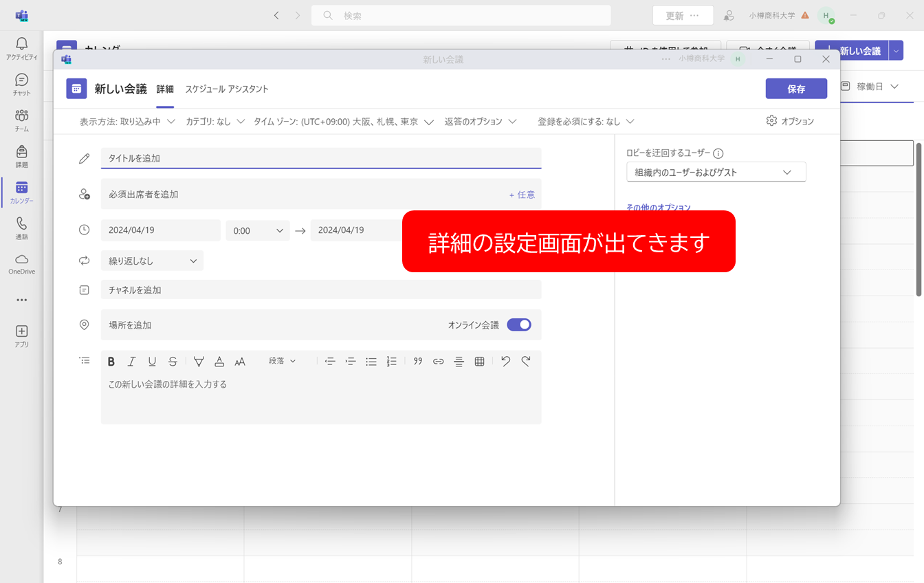This screenshot has width=924, height=583.
Task: Insert horizontal rule in editor
Action: pos(459,362)
